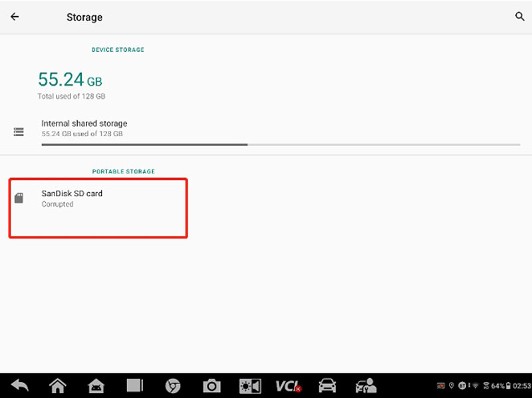The image size is (532, 398).
Task: Tap the Storage page title
Action: [x=84, y=17]
